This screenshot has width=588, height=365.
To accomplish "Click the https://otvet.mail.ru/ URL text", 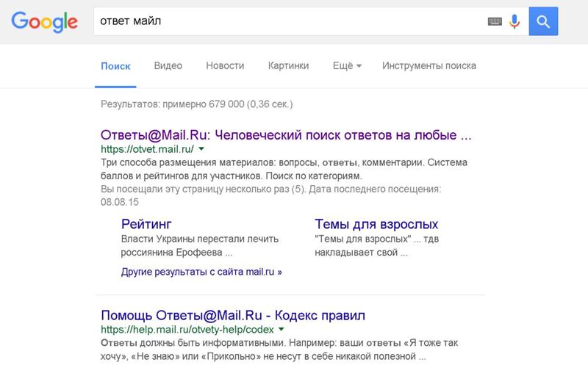I will coord(147,149).
